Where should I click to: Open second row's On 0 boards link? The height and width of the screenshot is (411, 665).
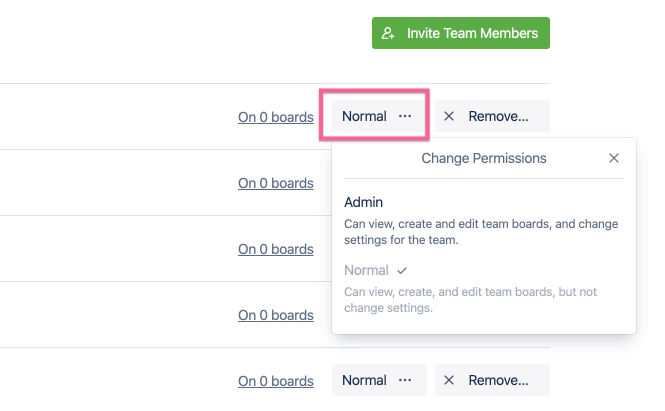click(276, 183)
